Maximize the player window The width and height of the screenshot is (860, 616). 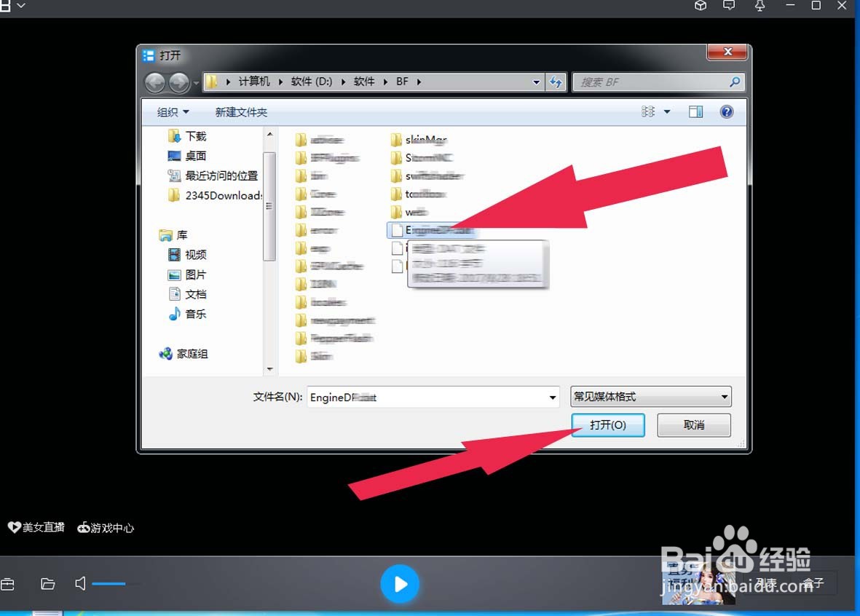816,6
